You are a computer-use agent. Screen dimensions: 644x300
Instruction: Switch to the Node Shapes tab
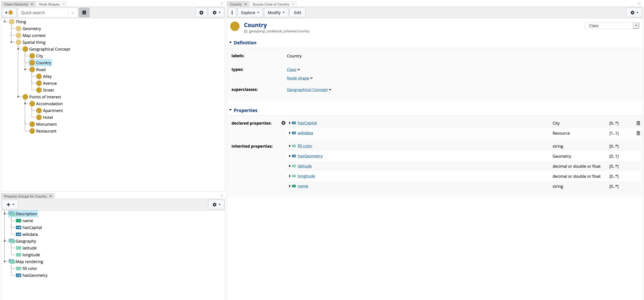[49, 4]
